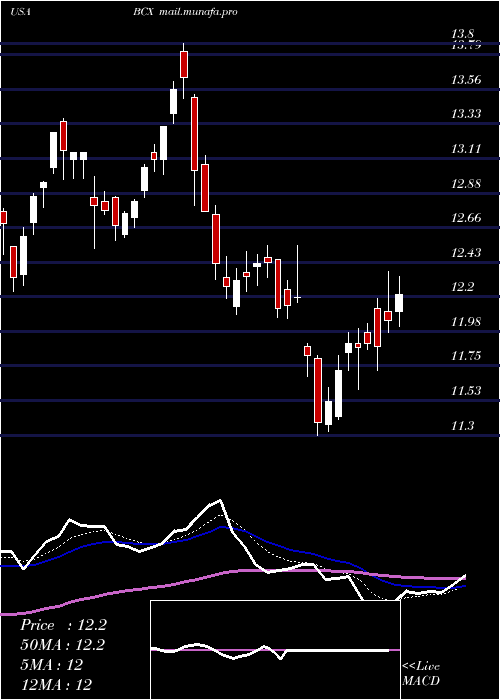500x700 pixels.
Task: Click the 11.3 price axis label
Action: pos(462,425)
